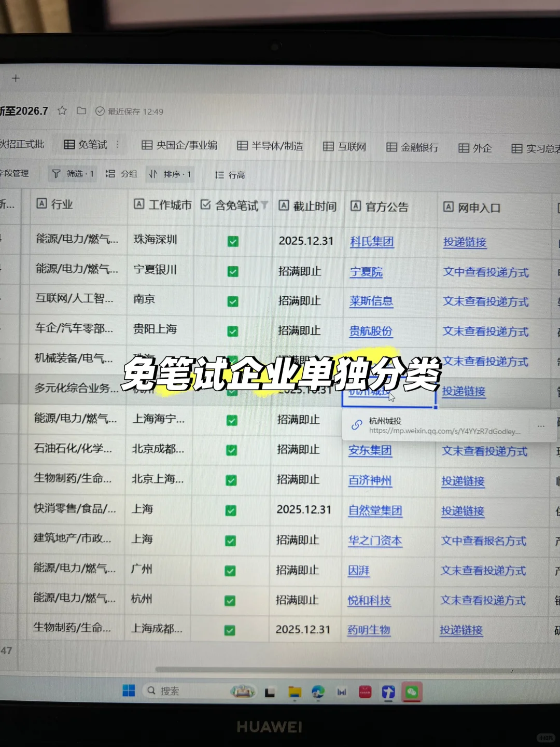
Task: Switch to the 半导体/制造 tab
Action: pyautogui.click(x=270, y=146)
